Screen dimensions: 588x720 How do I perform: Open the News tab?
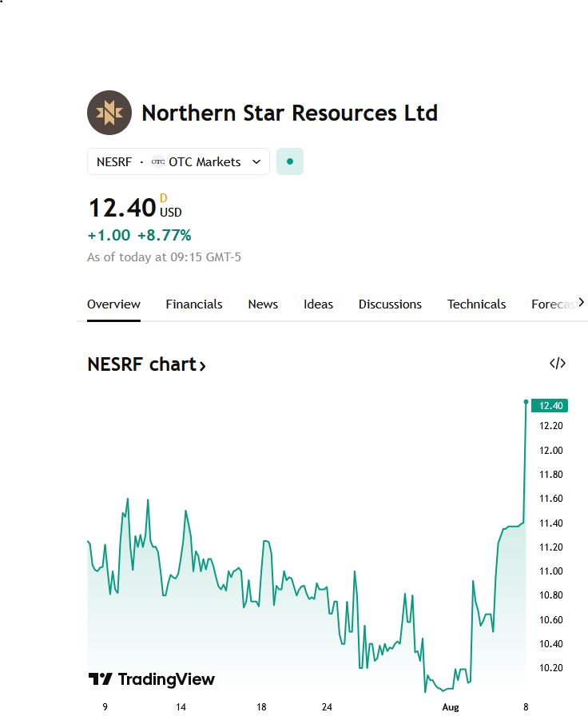pyautogui.click(x=263, y=304)
